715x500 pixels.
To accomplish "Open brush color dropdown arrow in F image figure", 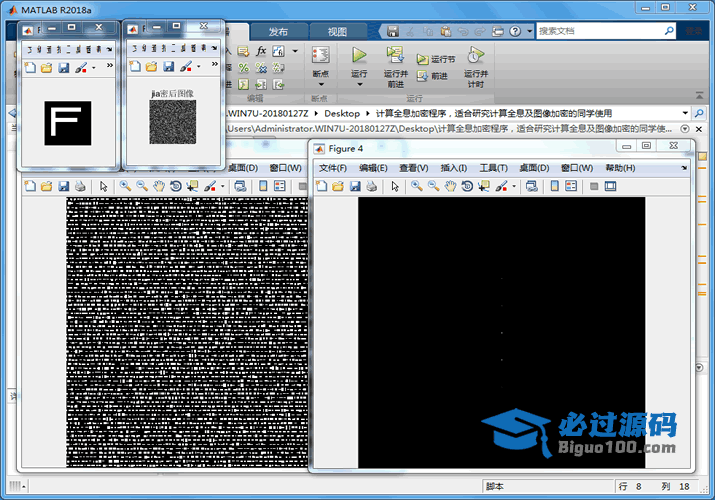I will 94,68.
